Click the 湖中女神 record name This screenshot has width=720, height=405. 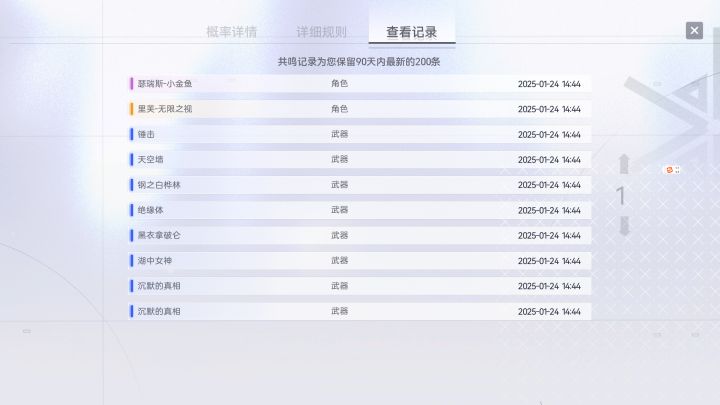155,260
